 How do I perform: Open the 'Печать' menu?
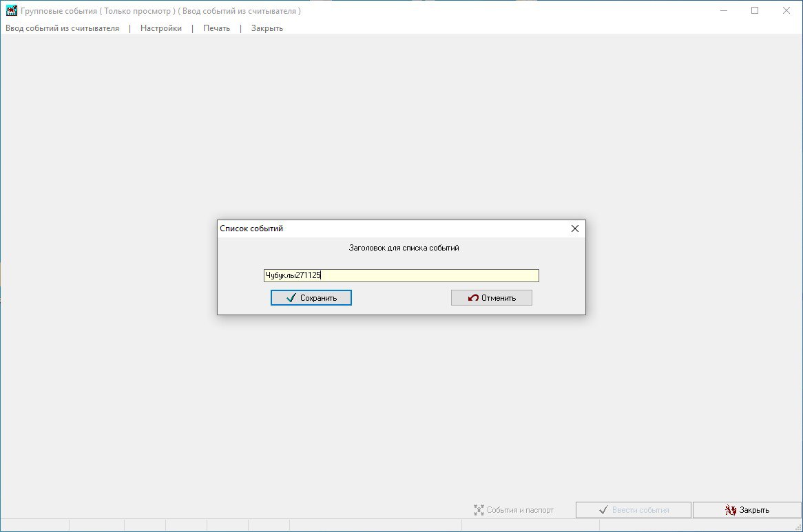pyautogui.click(x=216, y=28)
